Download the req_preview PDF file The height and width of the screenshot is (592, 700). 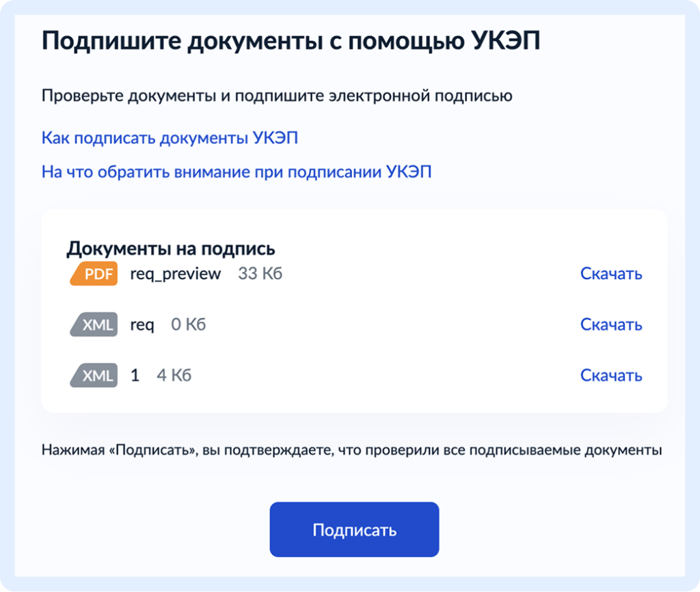pos(610,273)
